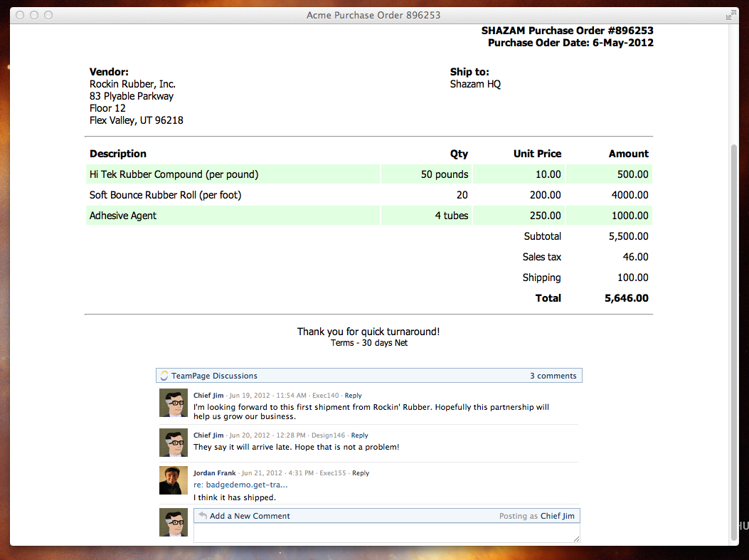Click the Jordan Frank author name
The image size is (749, 560).
coord(214,473)
